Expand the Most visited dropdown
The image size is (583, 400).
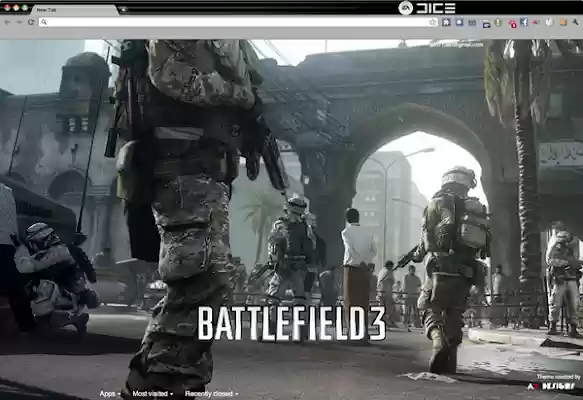click(x=152, y=393)
